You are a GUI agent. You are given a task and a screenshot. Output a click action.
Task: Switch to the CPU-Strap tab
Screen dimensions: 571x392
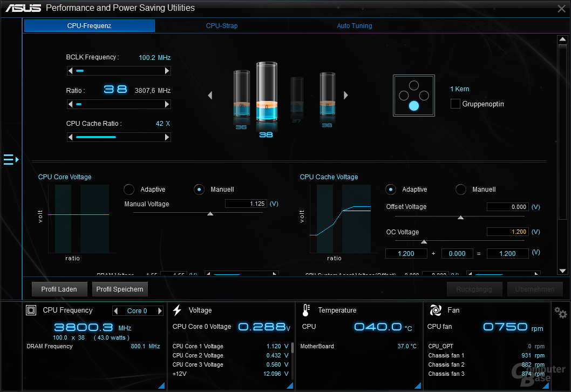click(221, 26)
